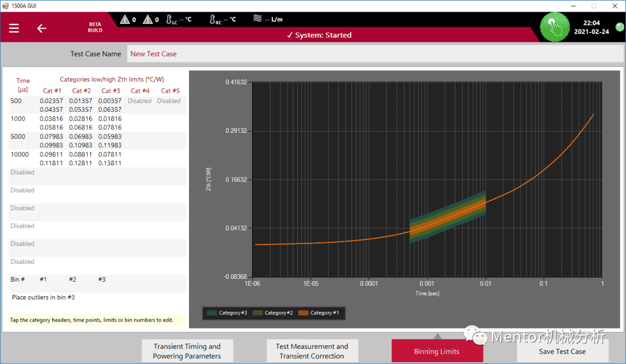Edit limit value 0.10983
This screenshot has width=626, height=364.
(x=81, y=145)
